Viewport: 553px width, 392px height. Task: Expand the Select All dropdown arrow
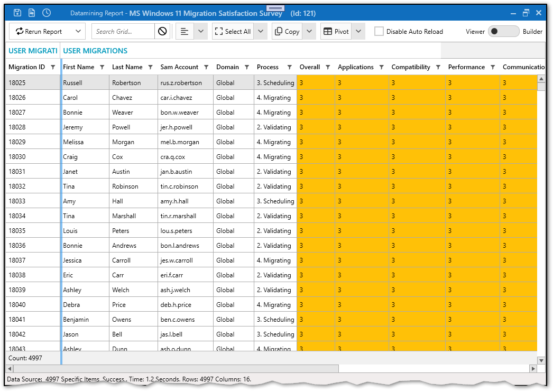coord(261,31)
